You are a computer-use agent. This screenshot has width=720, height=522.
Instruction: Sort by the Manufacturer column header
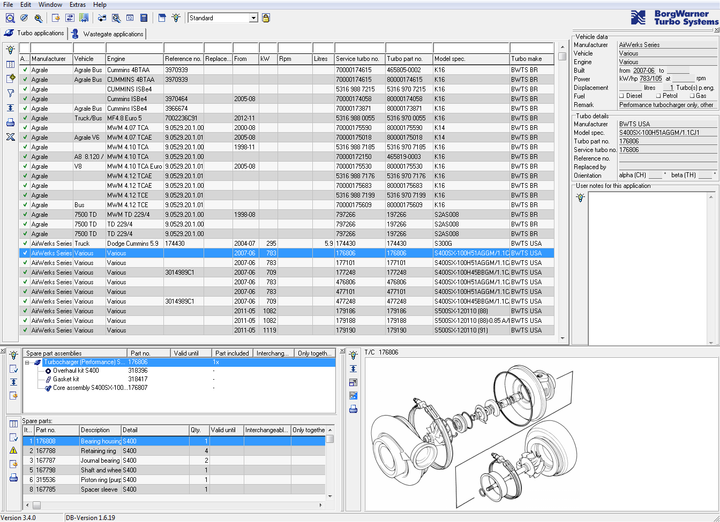click(x=51, y=59)
